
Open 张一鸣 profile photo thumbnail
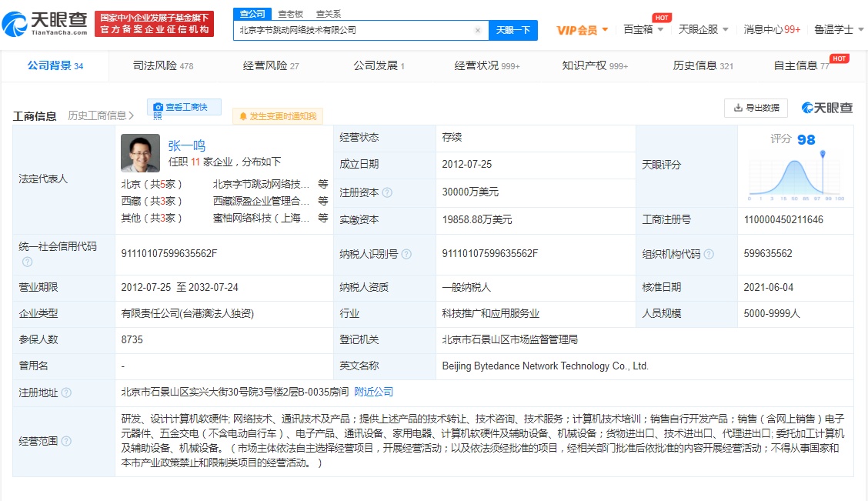coord(141,153)
